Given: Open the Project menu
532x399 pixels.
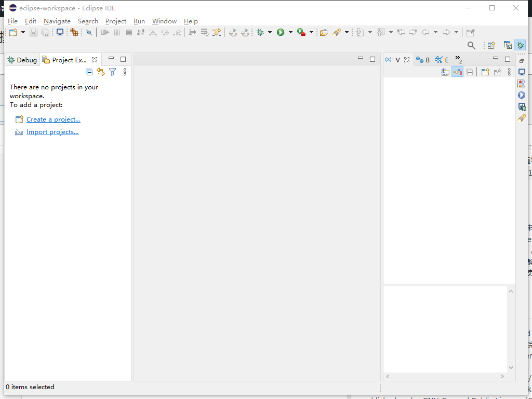Looking at the screenshot, I should coord(116,21).
